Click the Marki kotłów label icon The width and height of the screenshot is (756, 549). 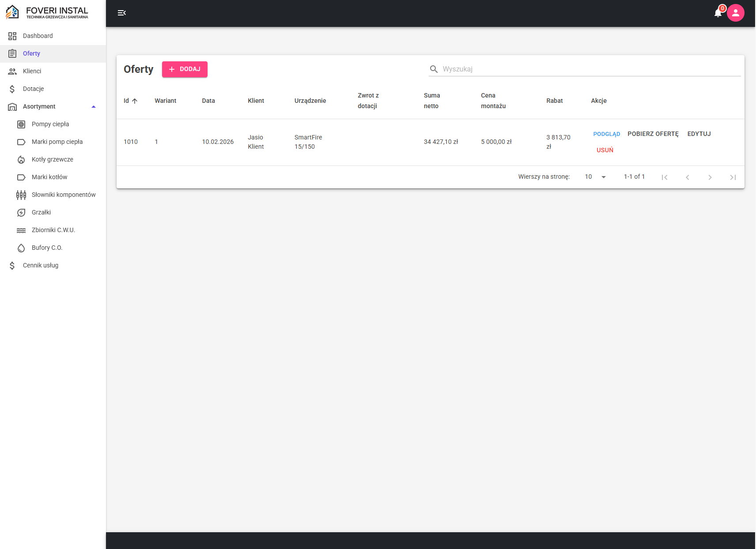coord(21,177)
